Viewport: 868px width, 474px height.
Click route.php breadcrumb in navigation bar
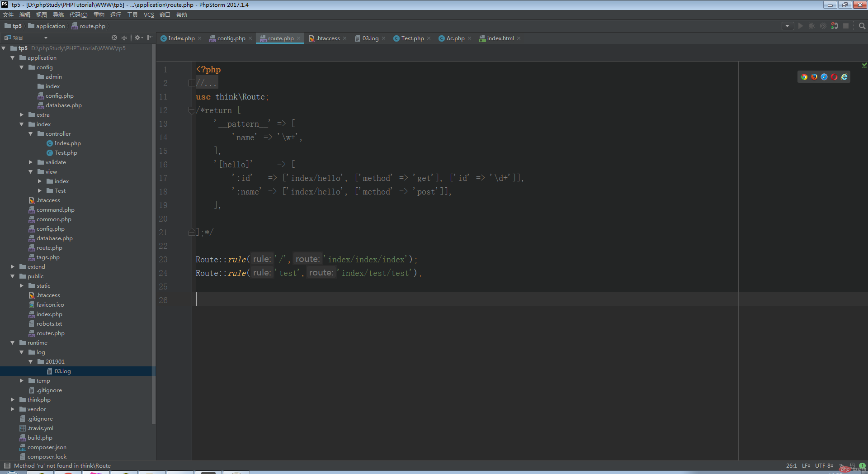point(89,26)
